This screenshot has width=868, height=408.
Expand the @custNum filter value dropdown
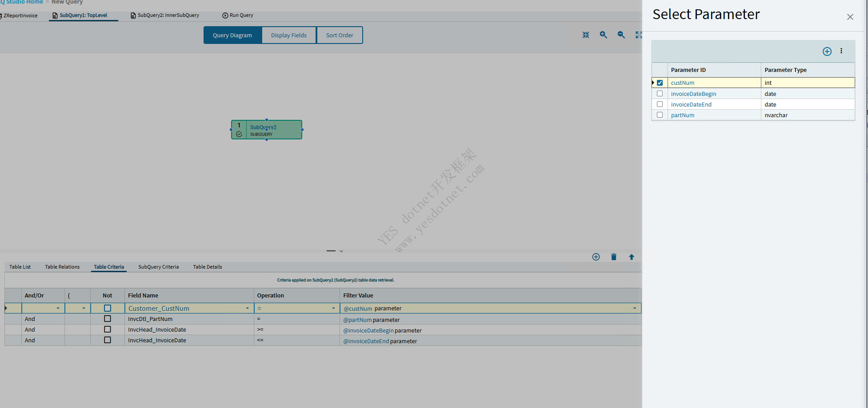click(634, 309)
